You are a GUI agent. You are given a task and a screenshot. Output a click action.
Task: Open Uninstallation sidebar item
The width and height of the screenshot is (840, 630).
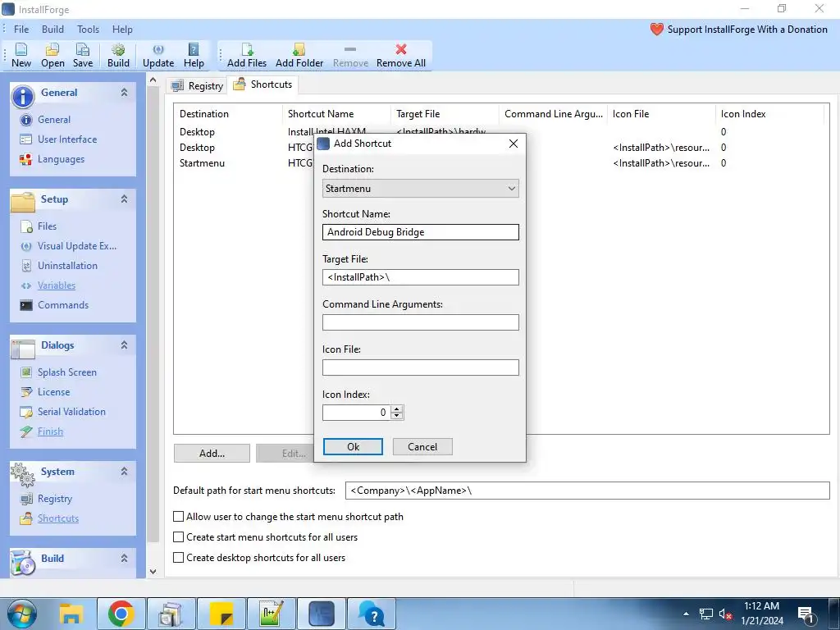point(67,266)
